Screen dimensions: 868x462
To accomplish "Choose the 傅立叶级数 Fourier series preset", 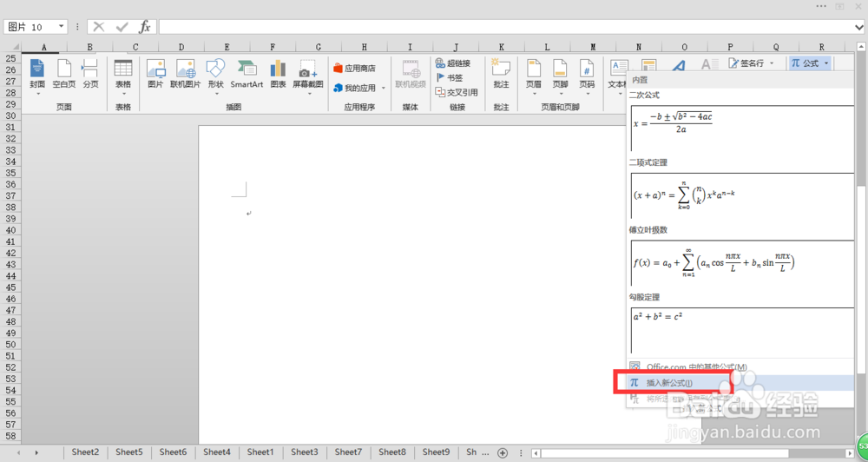I will (742, 262).
